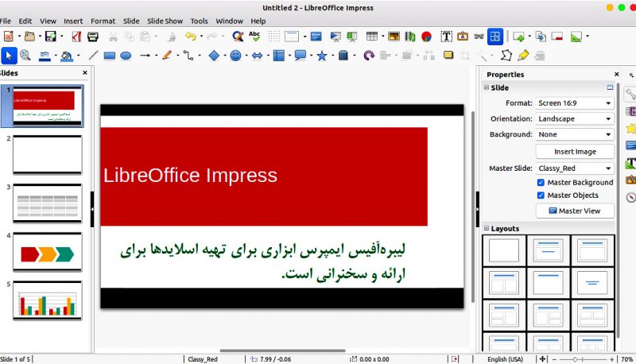Screen dimensions: 636x364
Task: Click the Export as PDF icon
Action: coord(76,37)
